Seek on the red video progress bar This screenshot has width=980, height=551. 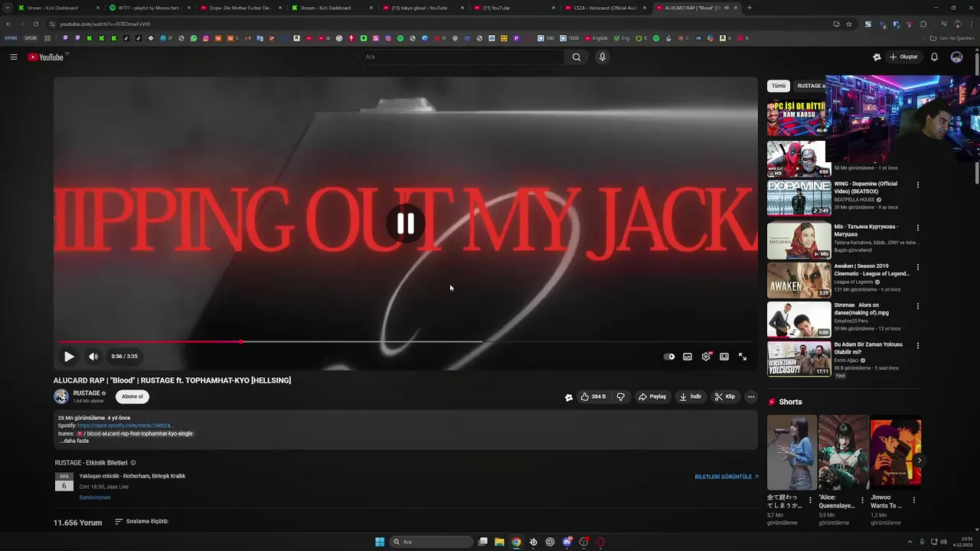[x=406, y=342]
